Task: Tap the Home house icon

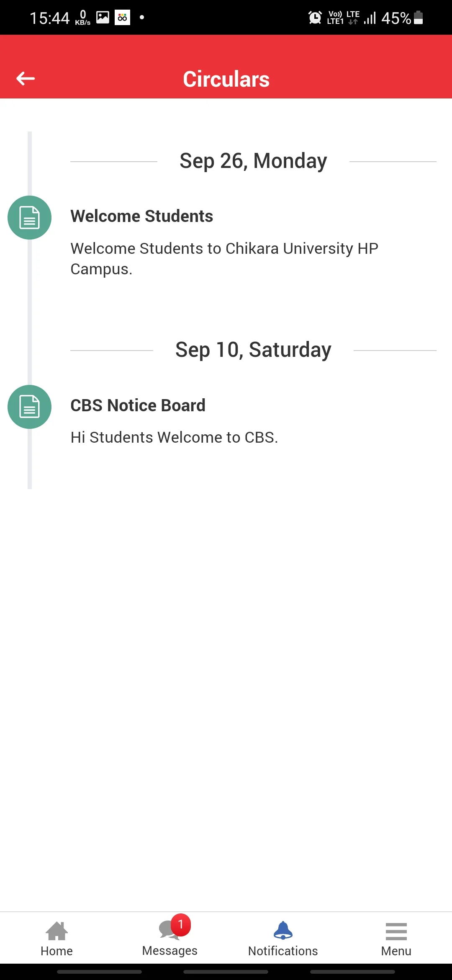Action: (56, 931)
